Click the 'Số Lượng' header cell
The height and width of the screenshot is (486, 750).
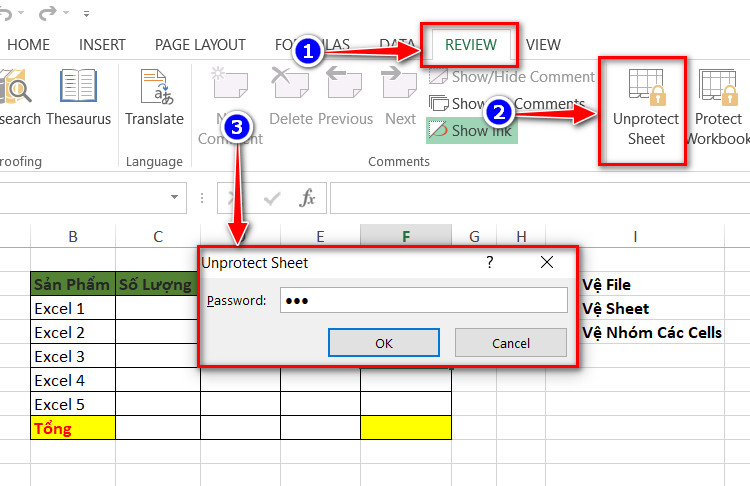(157, 284)
